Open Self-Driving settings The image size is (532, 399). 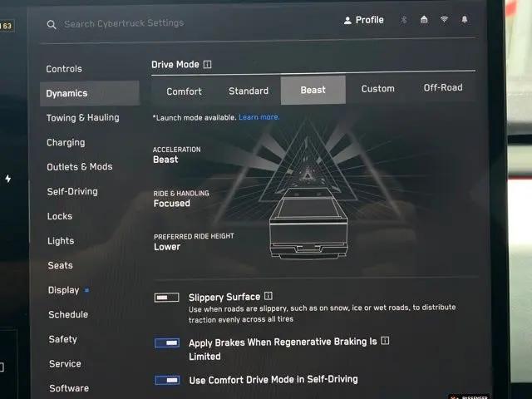coord(72,192)
